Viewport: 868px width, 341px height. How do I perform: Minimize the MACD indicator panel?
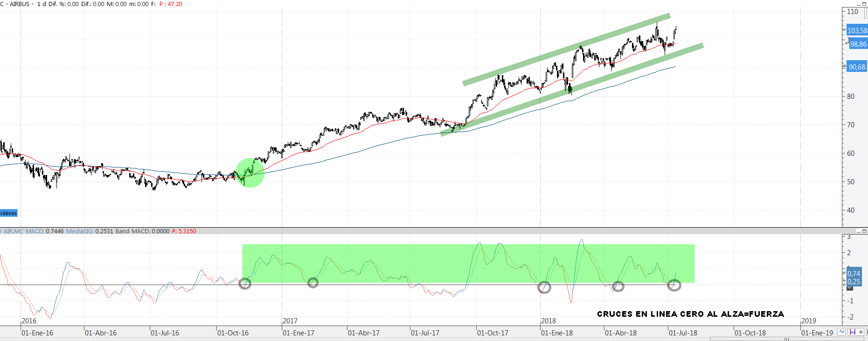click(859, 231)
